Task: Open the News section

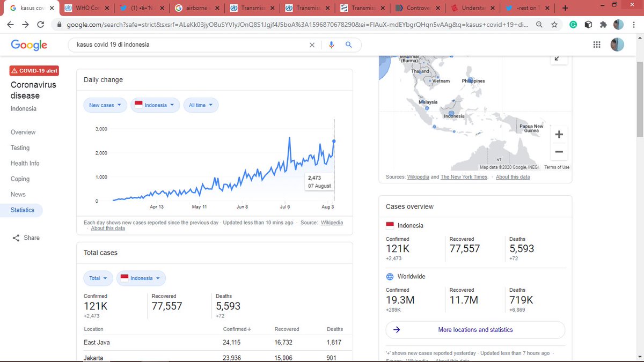Action: coord(18,195)
